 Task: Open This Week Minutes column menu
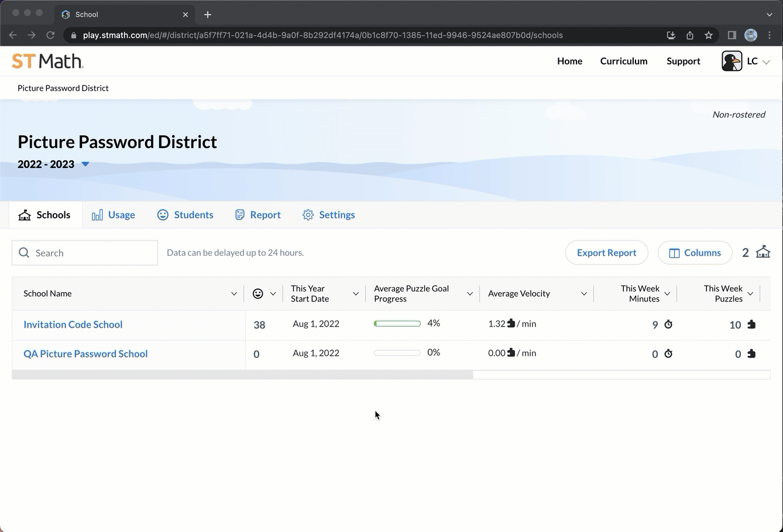[667, 294]
